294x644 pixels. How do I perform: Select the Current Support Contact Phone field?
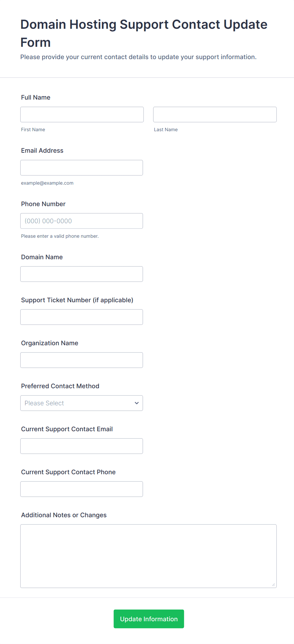click(x=82, y=489)
